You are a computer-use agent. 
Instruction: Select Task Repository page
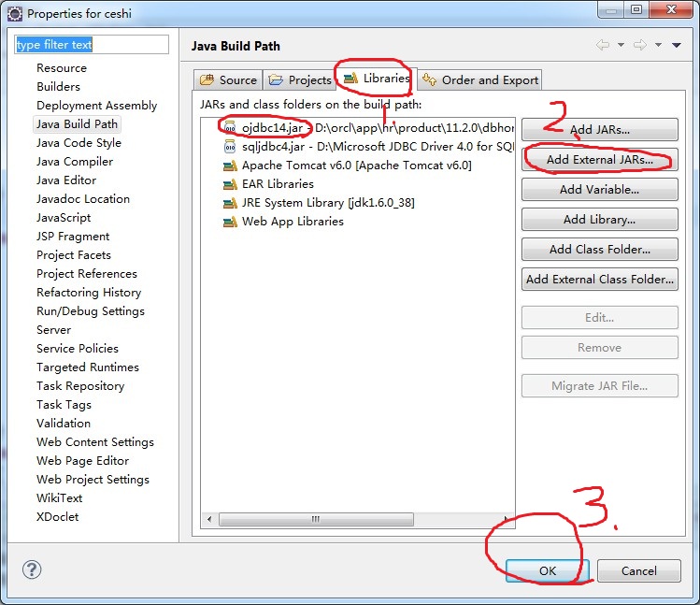click(80, 386)
